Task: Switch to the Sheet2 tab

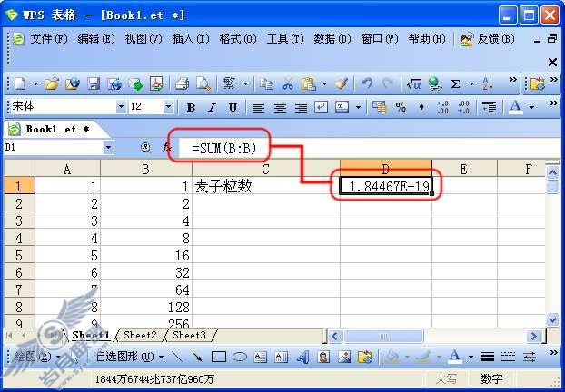Action: click(140, 335)
